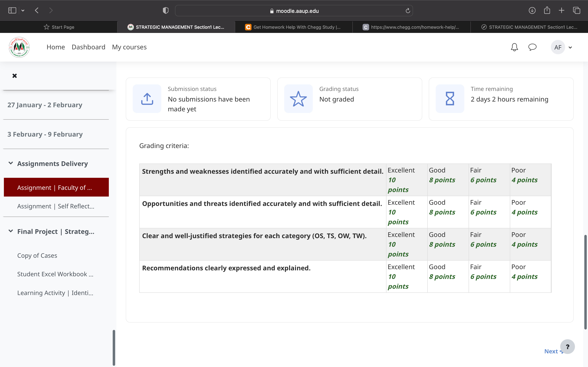Collapse the Assignments Delivery section
This screenshot has width=588, height=367.
[x=11, y=163]
